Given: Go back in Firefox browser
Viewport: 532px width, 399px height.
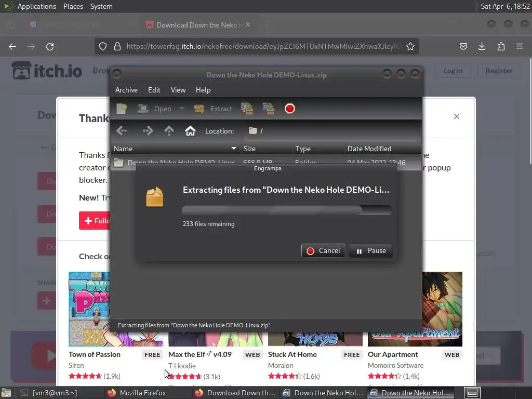Looking at the screenshot, I should click(x=12, y=46).
